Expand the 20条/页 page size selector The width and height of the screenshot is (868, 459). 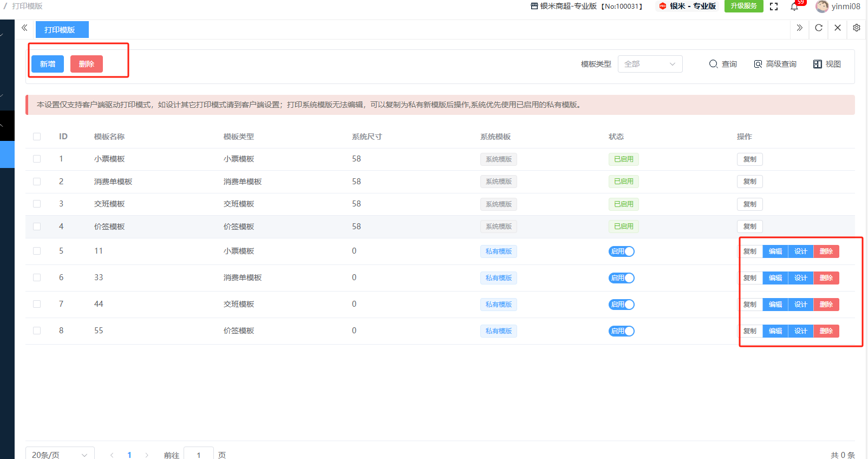pyautogui.click(x=60, y=454)
